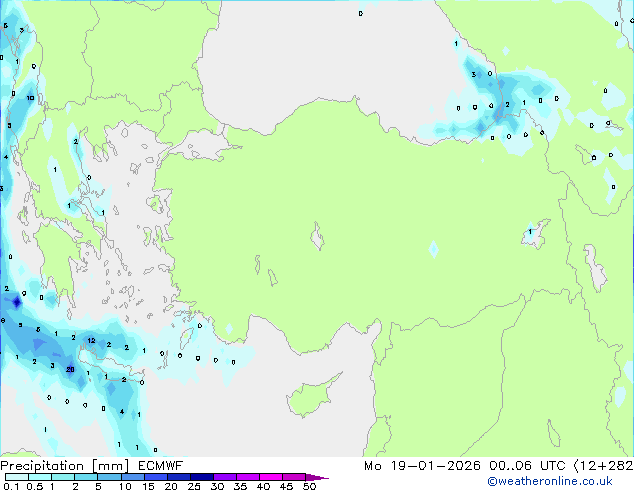Viewport: 634px width, 490px height.
Task: Click the 0.5–1 mm legend color swatch
Action: (x=40, y=477)
